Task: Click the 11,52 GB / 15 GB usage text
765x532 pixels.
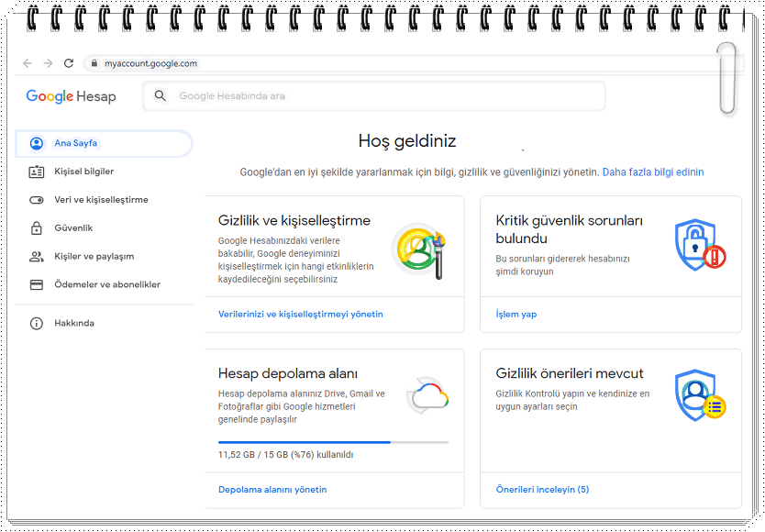Action: tap(285, 454)
